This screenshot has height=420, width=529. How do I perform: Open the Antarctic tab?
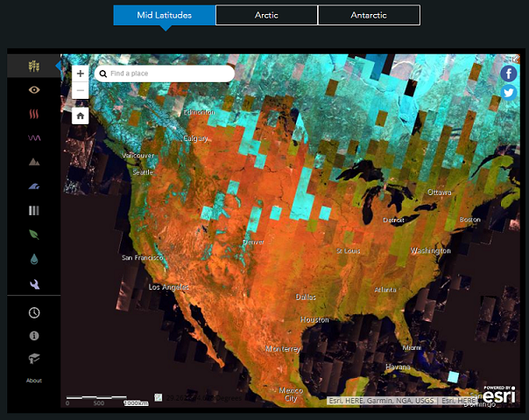(369, 15)
